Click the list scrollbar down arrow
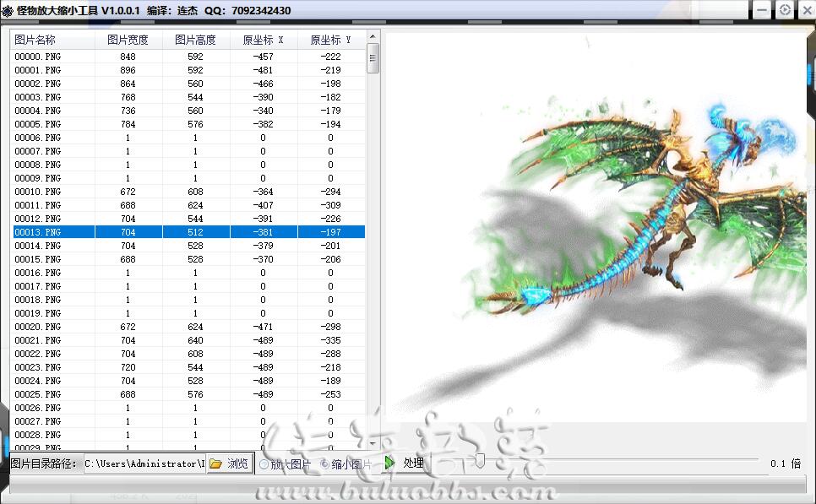 coord(373,442)
